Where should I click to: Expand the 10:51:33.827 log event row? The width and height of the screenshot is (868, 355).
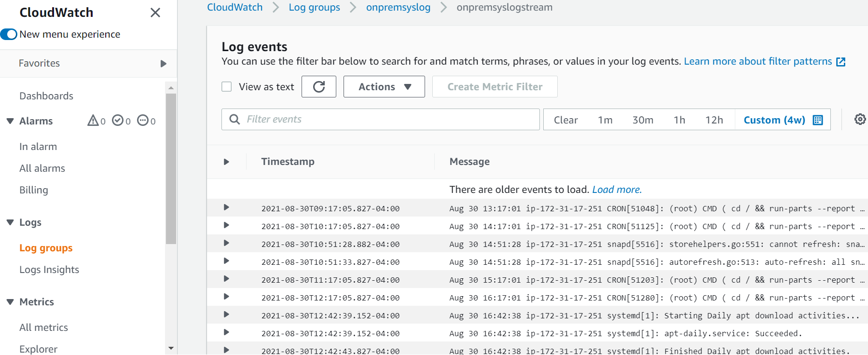[x=226, y=261]
